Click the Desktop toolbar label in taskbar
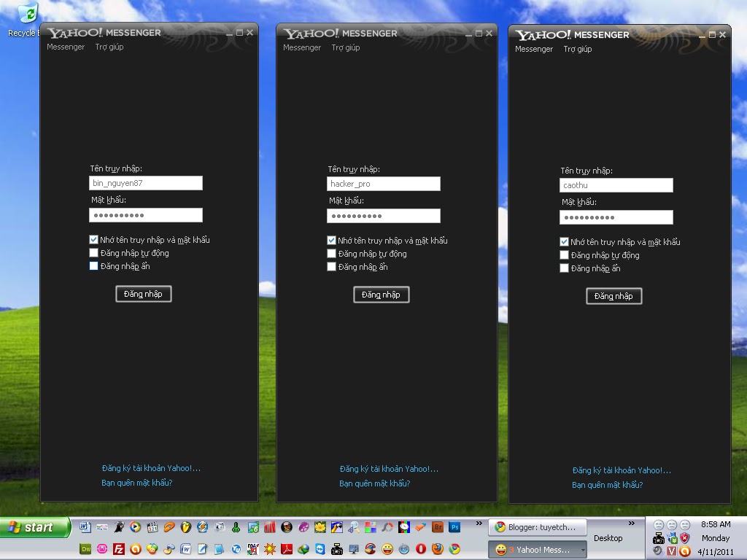747x560 pixels. pyautogui.click(x=608, y=538)
